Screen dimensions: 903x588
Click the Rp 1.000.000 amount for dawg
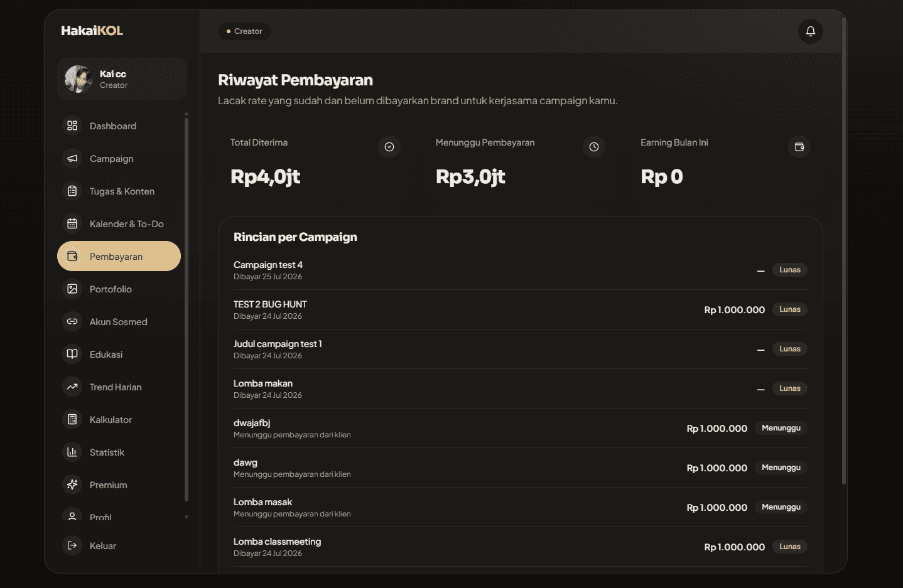click(717, 468)
